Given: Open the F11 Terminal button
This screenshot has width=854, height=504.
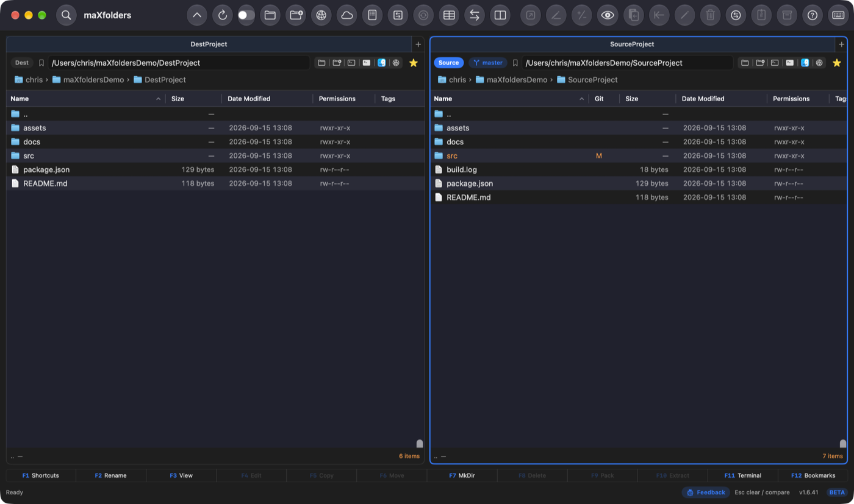Looking at the screenshot, I should (x=742, y=475).
